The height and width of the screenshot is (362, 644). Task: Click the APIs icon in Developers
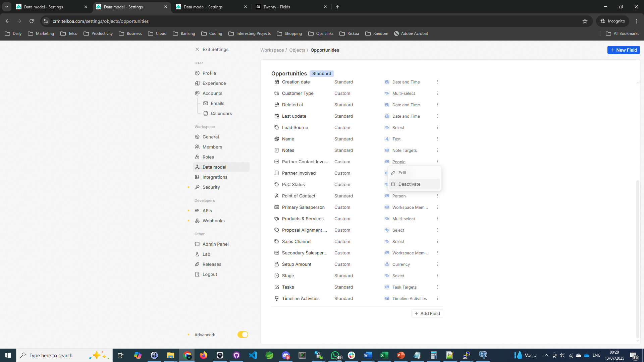point(197,210)
